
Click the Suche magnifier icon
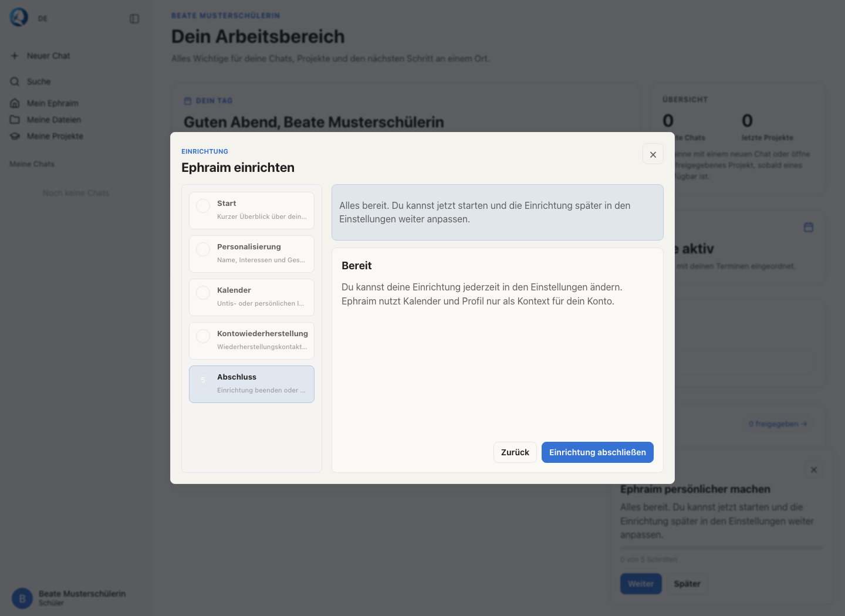pyautogui.click(x=15, y=82)
